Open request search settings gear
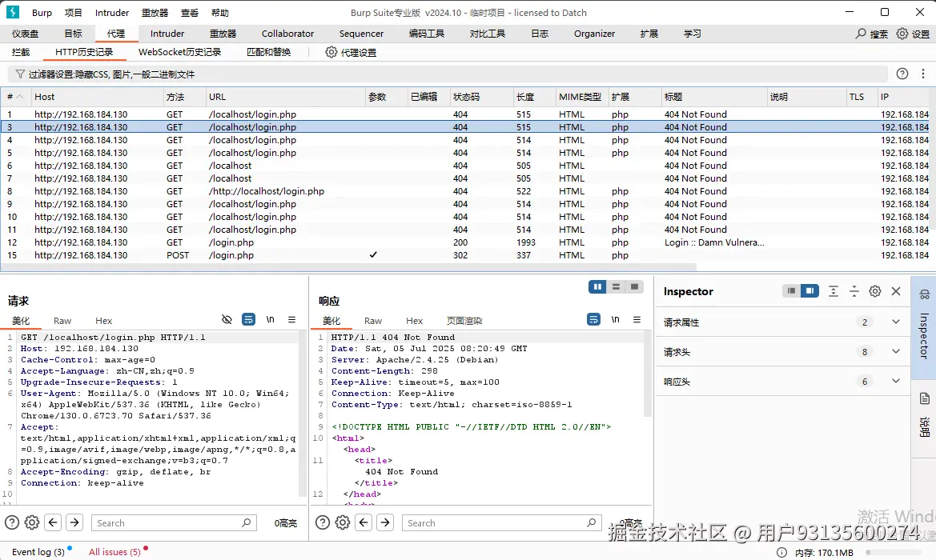 click(x=32, y=523)
